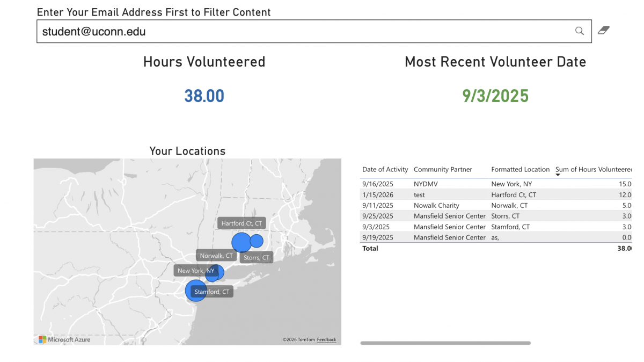Click the New York, NY map label
The height and width of the screenshot is (362, 644).
click(196, 271)
